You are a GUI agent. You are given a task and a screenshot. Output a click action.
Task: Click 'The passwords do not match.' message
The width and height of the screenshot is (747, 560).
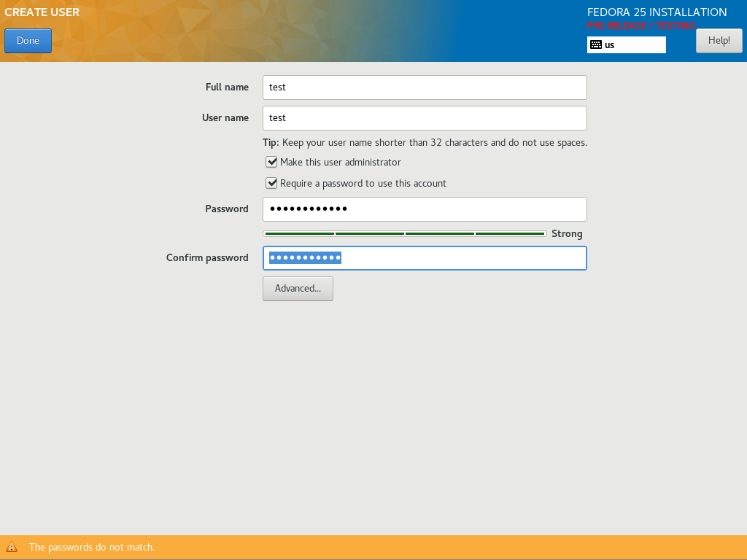tap(92, 547)
